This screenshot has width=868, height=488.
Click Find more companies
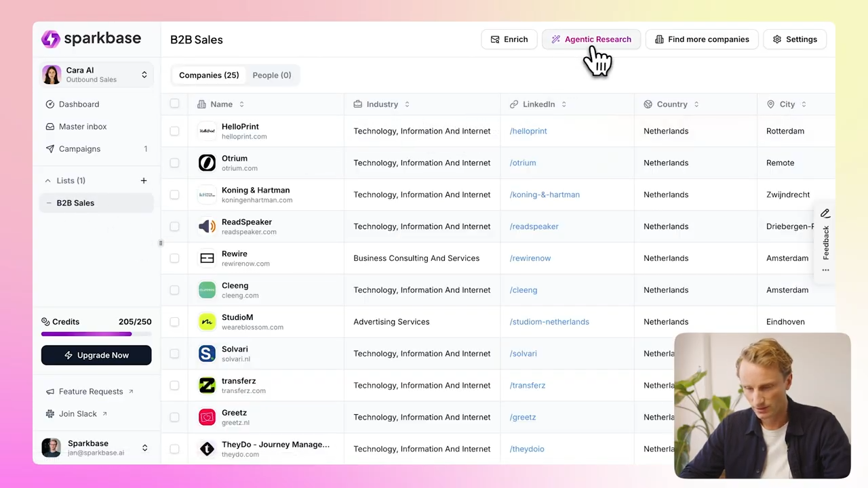click(x=702, y=39)
